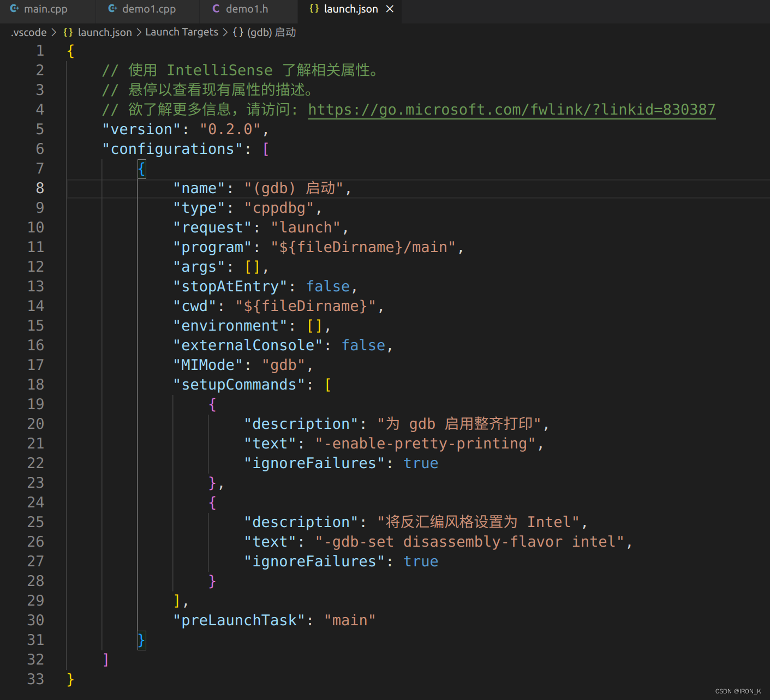770x700 pixels.
Task: Click line number 8 in the gutter
Action: pos(40,188)
